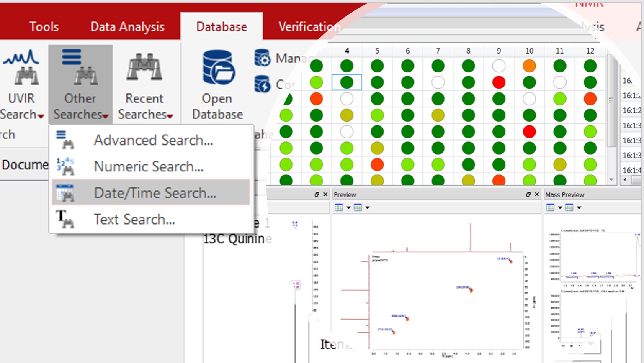
Task: Choose Numeric Search menu entry
Action: click(148, 167)
